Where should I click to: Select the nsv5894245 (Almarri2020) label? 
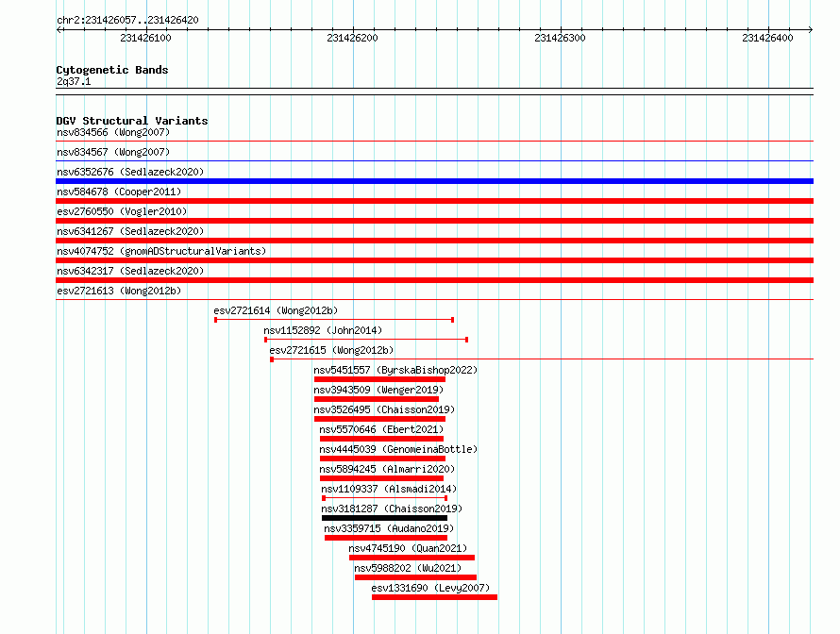(x=387, y=469)
